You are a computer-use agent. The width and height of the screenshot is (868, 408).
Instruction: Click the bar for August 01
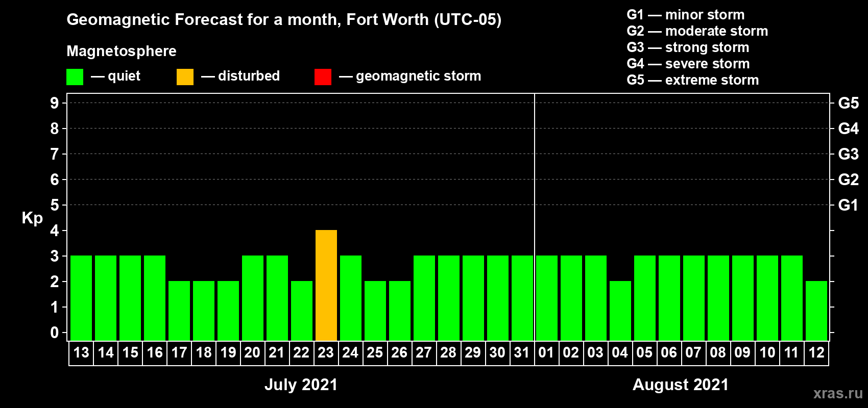coord(547,298)
